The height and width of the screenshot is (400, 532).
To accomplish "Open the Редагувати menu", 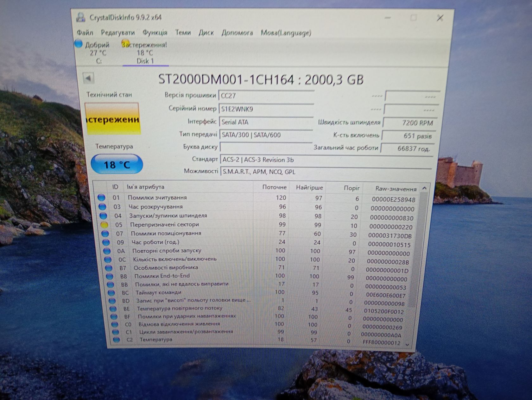I will [118, 33].
